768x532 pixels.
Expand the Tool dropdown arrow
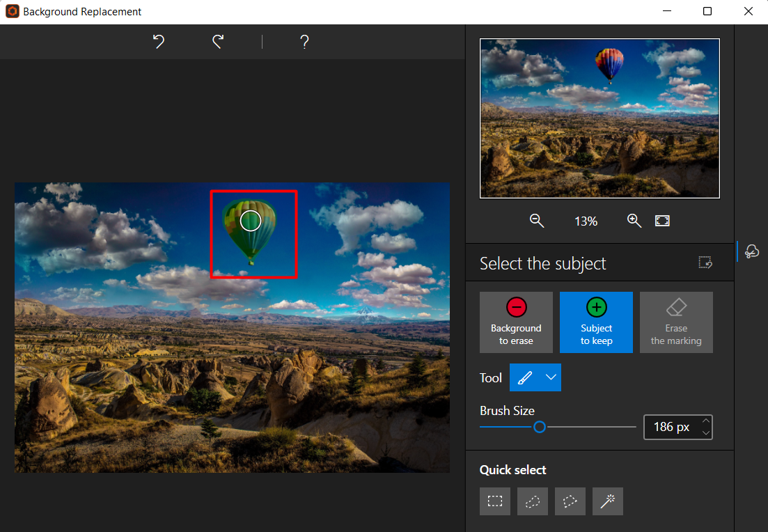[x=551, y=377]
